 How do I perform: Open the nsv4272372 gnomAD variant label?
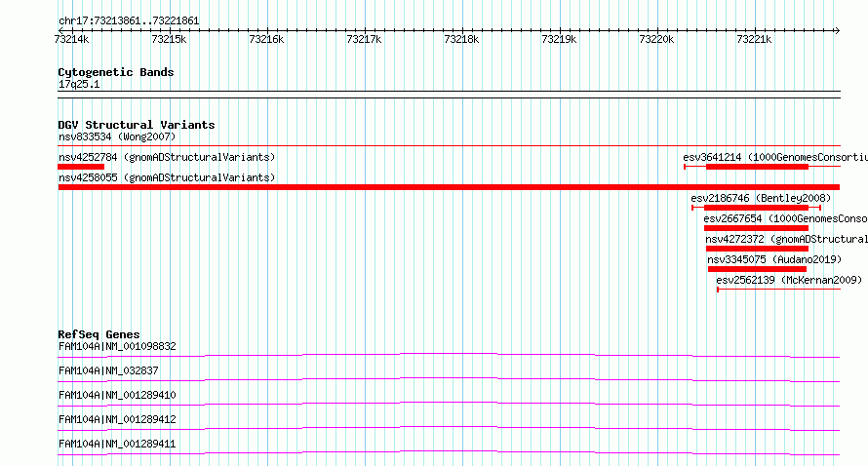click(787, 239)
